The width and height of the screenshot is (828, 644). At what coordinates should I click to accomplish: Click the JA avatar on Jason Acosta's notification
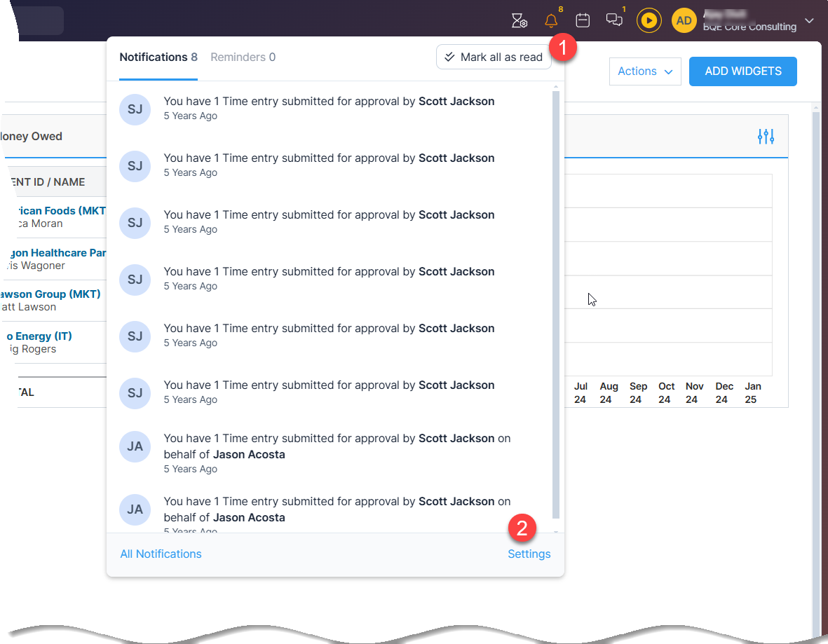click(x=135, y=446)
